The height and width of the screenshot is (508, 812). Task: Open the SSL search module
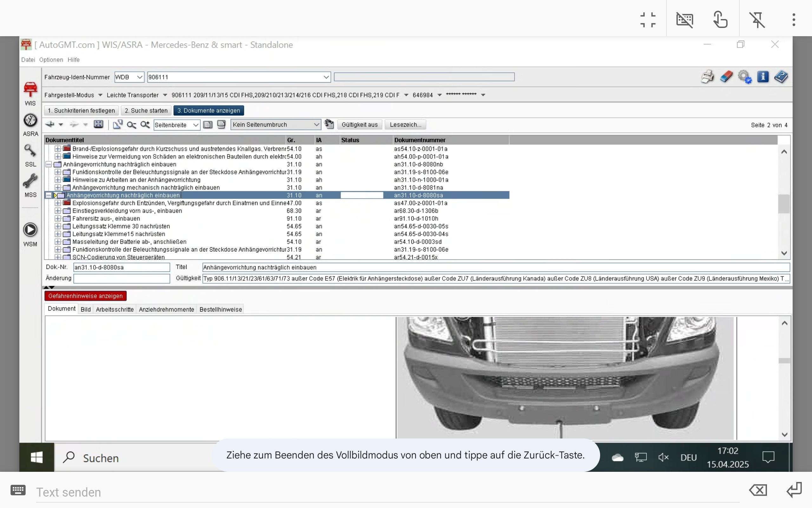tap(30, 155)
